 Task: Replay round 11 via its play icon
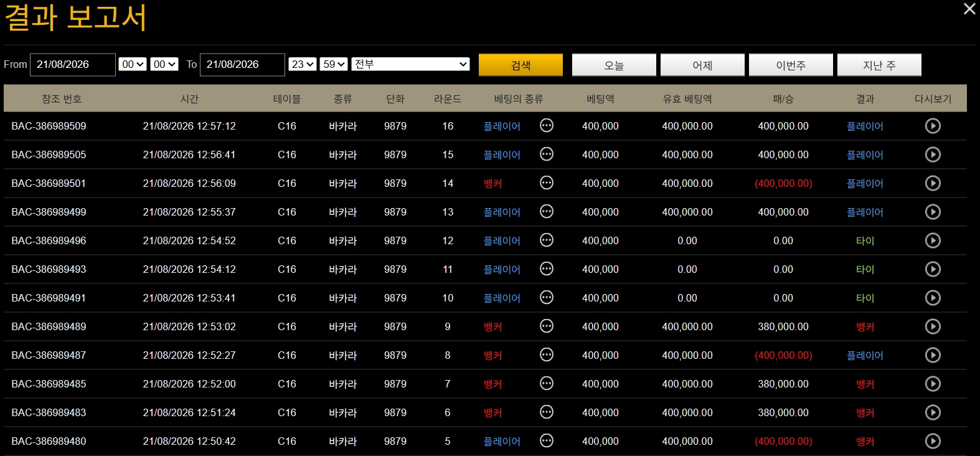933,269
